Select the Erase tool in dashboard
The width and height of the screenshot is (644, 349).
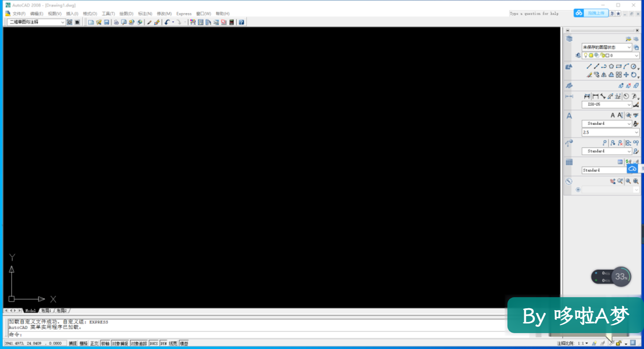coord(589,75)
